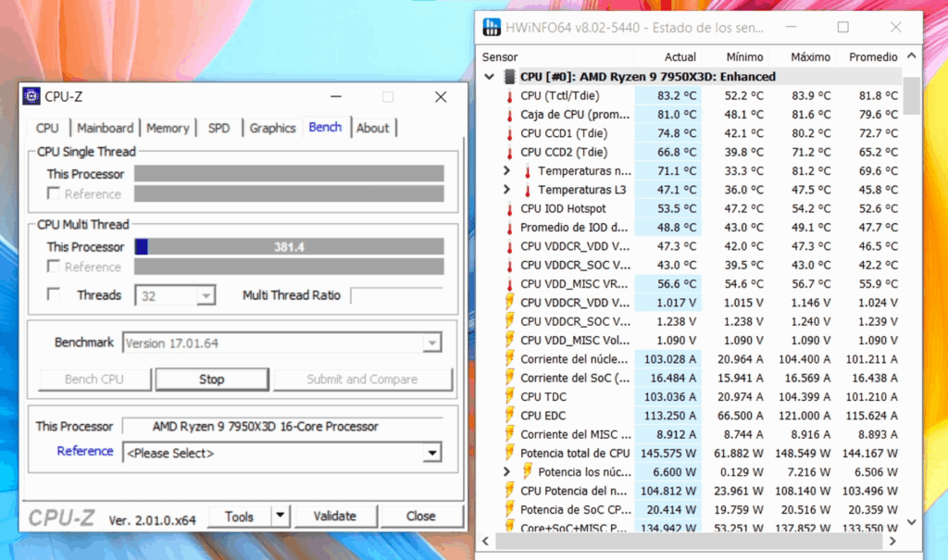Switch to the Mainboard tab
The image size is (948, 560).
[x=105, y=128]
